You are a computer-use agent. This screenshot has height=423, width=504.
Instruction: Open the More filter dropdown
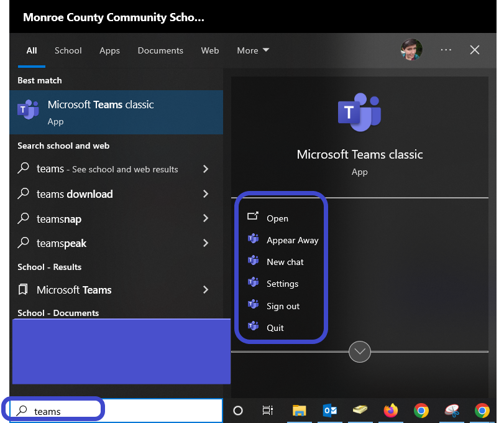pyautogui.click(x=253, y=50)
